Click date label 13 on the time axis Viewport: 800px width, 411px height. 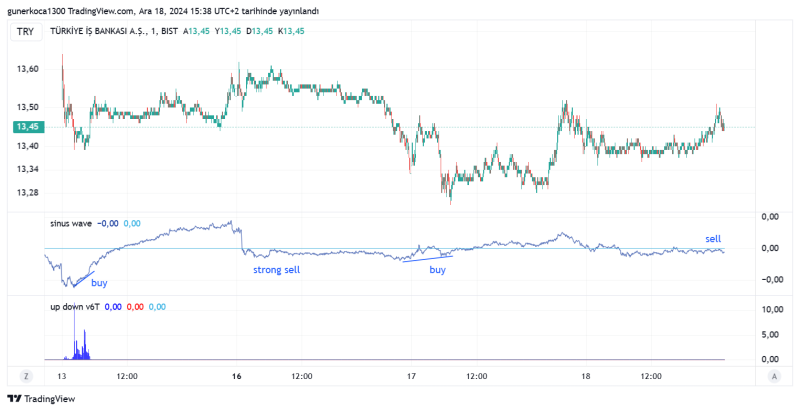(62, 376)
